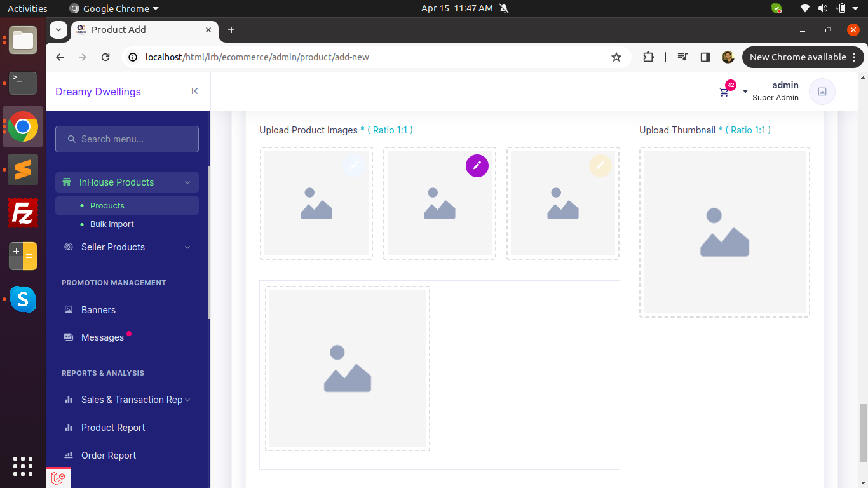Expand Sales & Transaction Rep chevron

click(x=187, y=400)
